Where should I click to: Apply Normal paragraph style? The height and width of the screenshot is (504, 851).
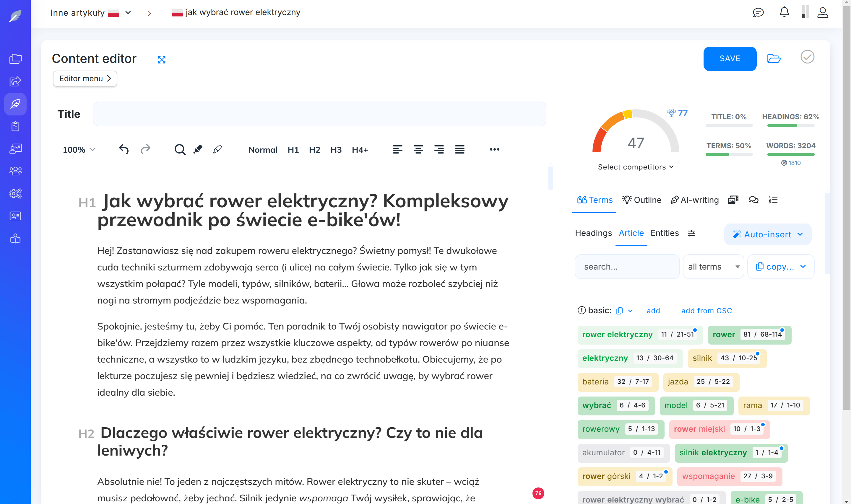(263, 150)
